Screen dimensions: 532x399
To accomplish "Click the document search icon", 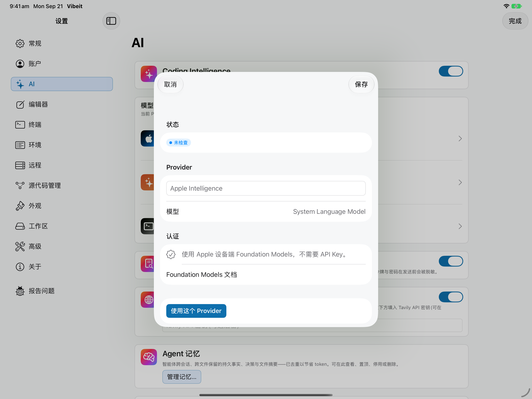I will tap(147, 264).
